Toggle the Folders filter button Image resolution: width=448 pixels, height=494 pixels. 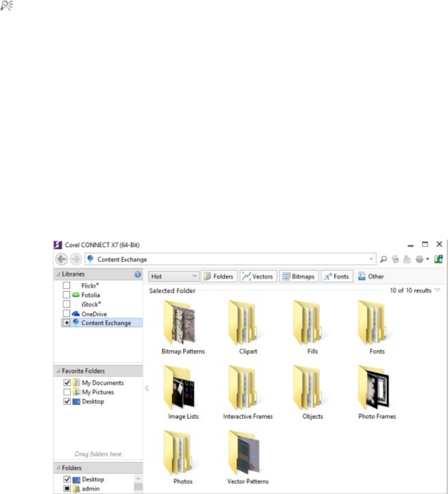coord(219,276)
